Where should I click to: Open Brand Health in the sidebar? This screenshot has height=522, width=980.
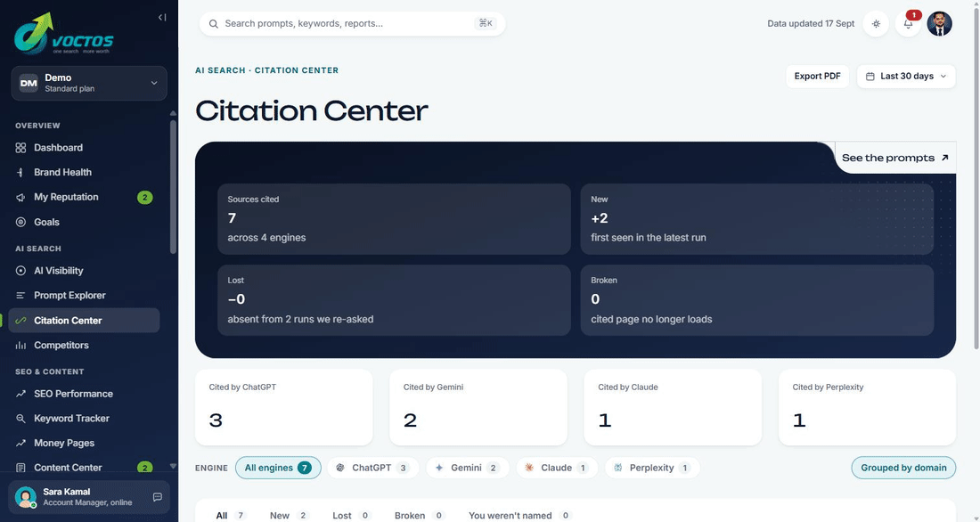tap(84, 172)
